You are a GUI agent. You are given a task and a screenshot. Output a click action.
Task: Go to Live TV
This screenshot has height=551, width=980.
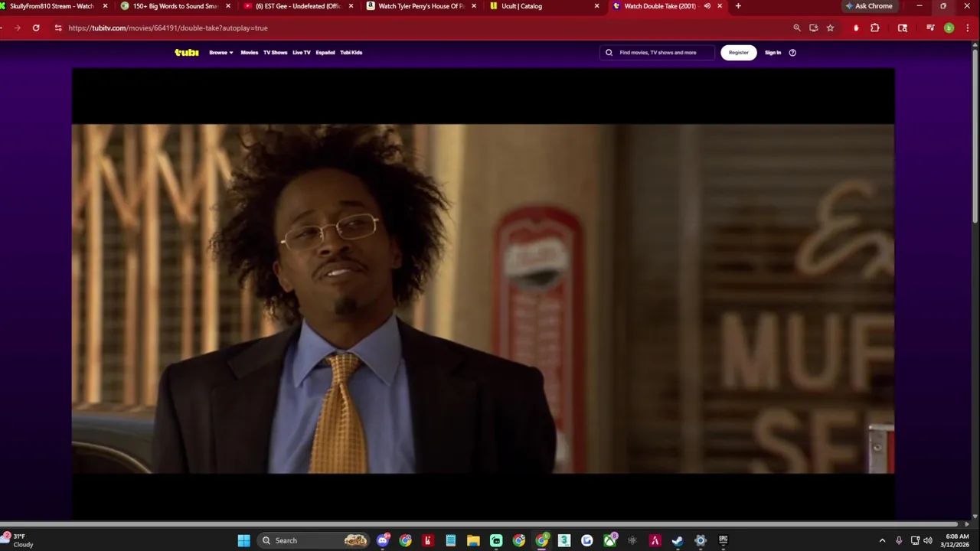pyautogui.click(x=301, y=52)
